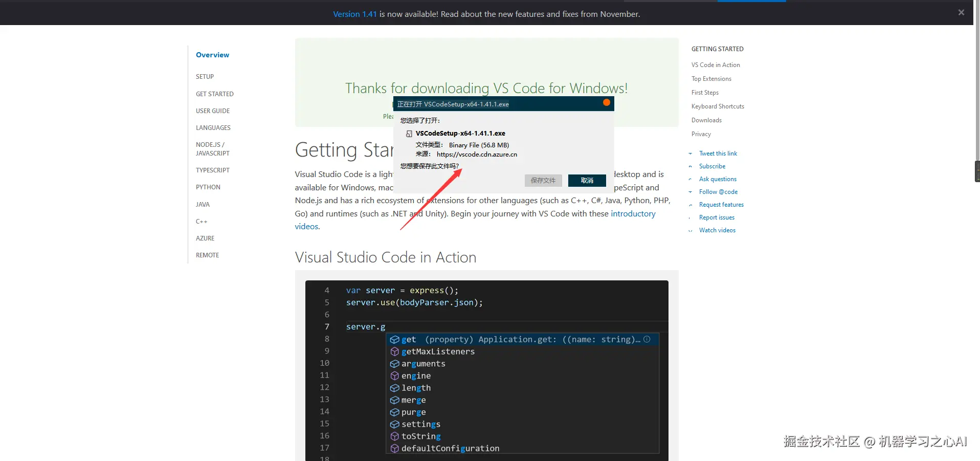Jump to the Privacy section

click(x=701, y=134)
